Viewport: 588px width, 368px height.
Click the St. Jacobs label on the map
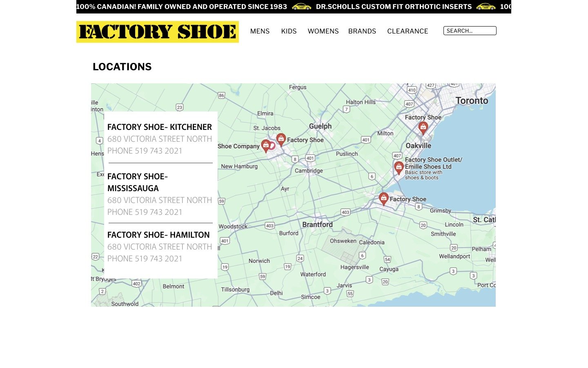(267, 128)
